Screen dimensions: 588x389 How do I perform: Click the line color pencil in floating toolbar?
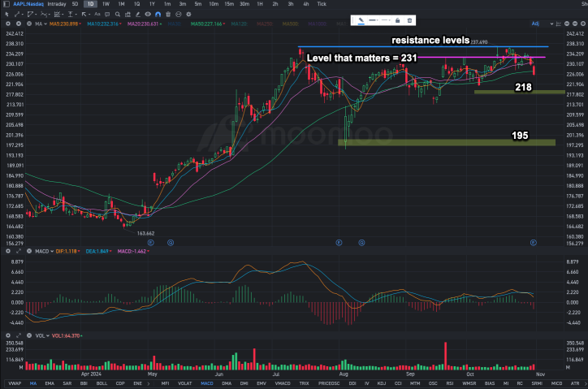(361, 20)
